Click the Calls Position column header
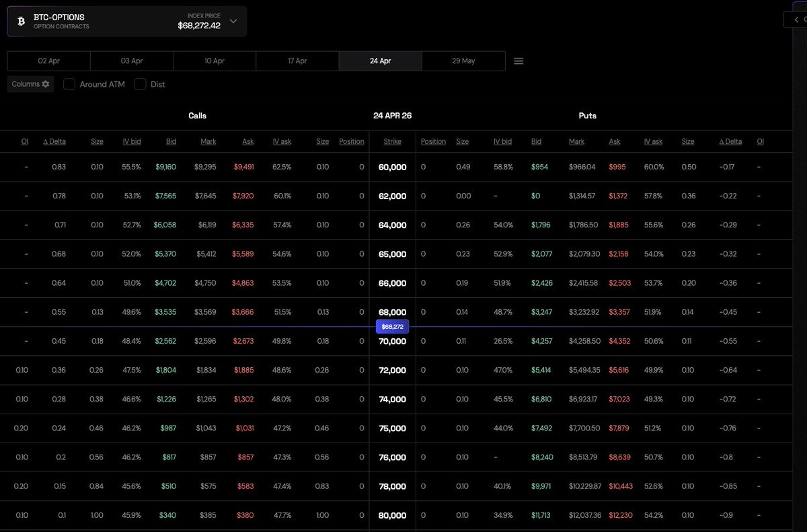 352,142
